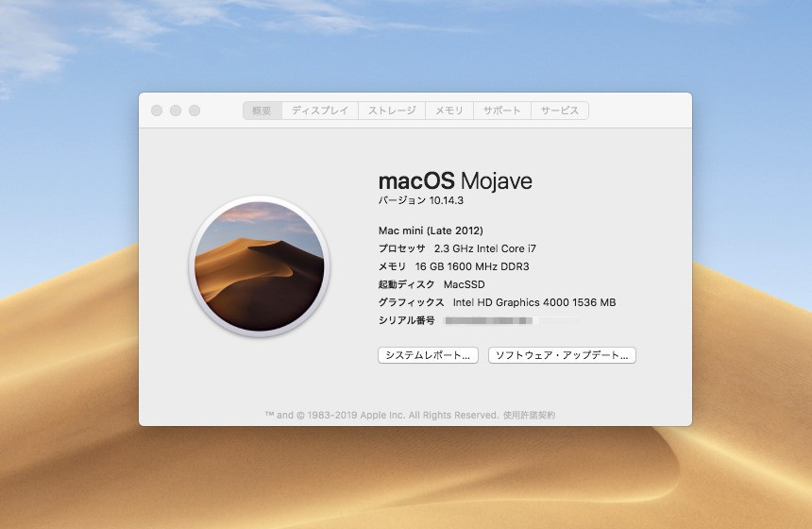Click the macOS Mojave title
Image resolution: width=812 pixels, height=529 pixels.
point(455,181)
